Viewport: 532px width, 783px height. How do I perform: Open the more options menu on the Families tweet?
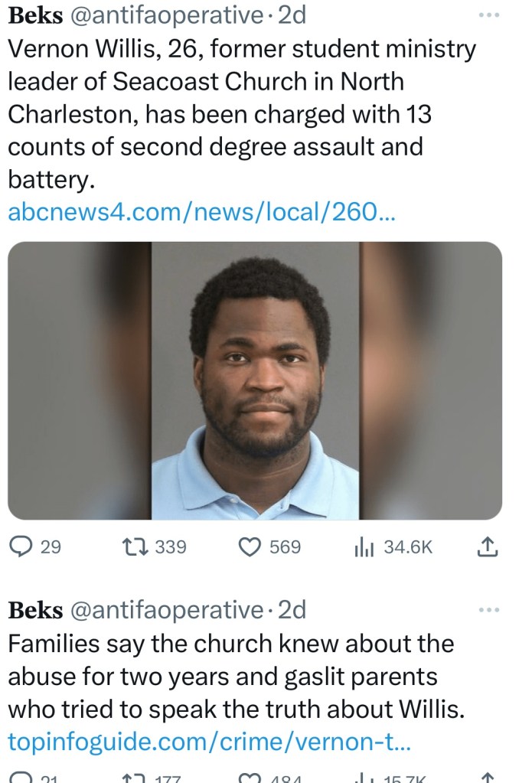pyautogui.click(x=488, y=610)
